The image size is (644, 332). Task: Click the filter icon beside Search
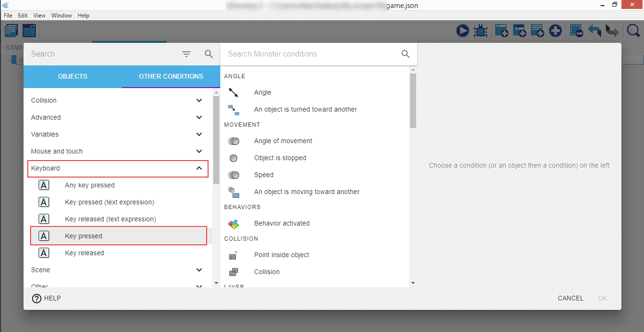pyautogui.click(x=186, y=54)
